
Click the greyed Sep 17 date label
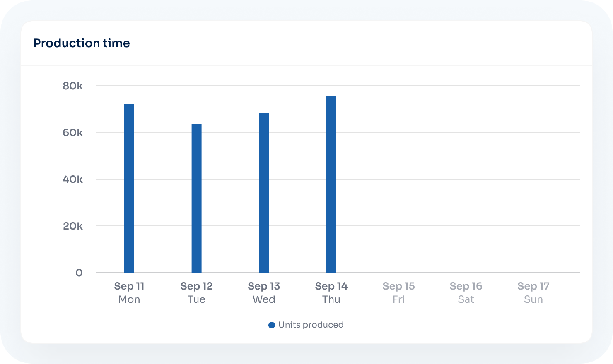pyautogui.click(x=533, y=286)
